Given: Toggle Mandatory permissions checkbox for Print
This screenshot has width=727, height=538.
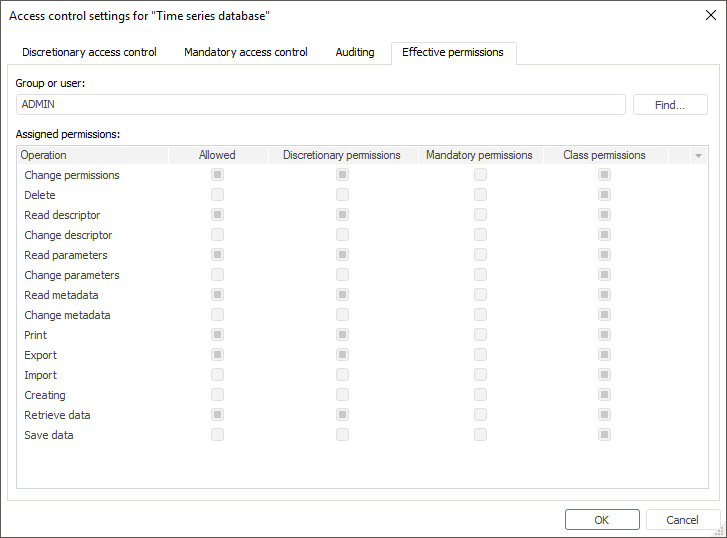Looking at the screenshot, I should (x=480, y=335).
